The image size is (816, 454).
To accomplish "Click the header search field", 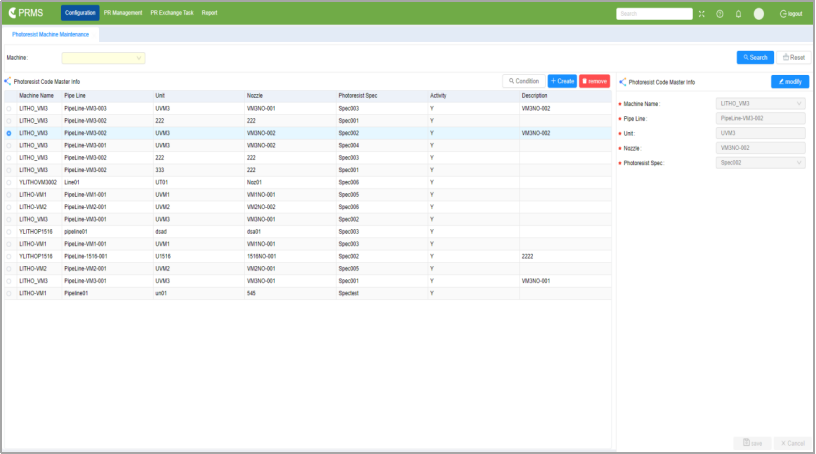I will pyautogui.click(x=654, y=14).
